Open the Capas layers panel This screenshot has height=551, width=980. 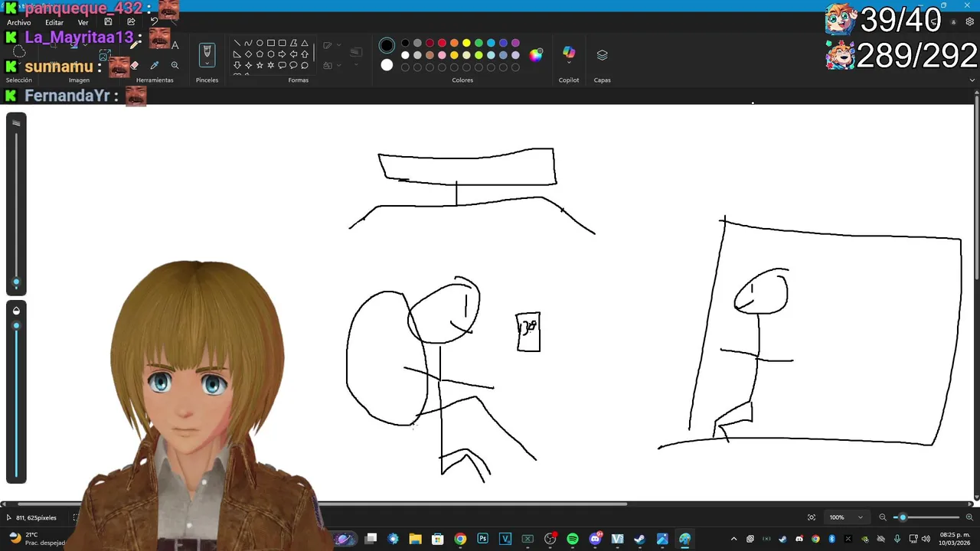602,55
